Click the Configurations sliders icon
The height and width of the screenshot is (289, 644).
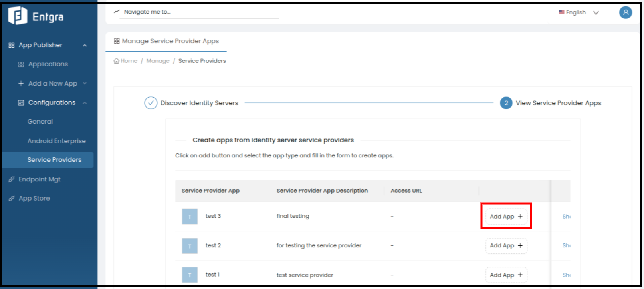point(21,103)
